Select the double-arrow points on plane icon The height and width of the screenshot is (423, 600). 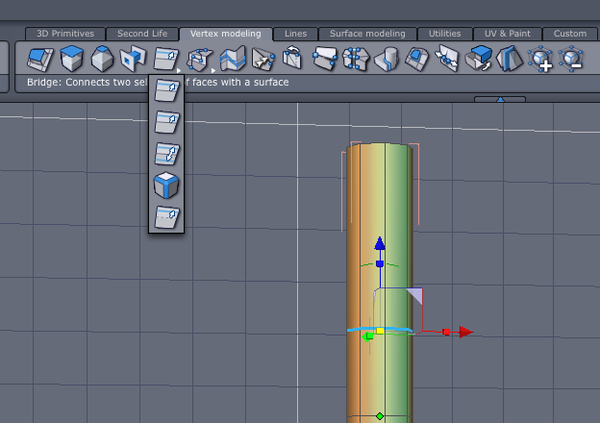[x=448, y=58]
